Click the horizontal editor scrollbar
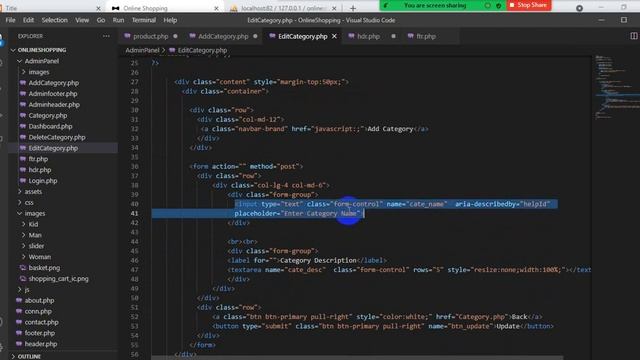 click(357, 358)
